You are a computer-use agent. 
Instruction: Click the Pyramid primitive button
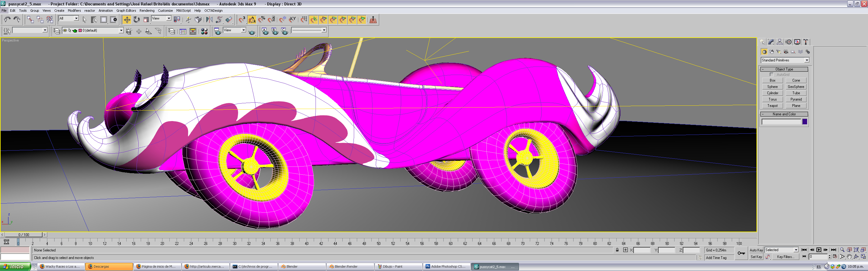click(796, 99)
